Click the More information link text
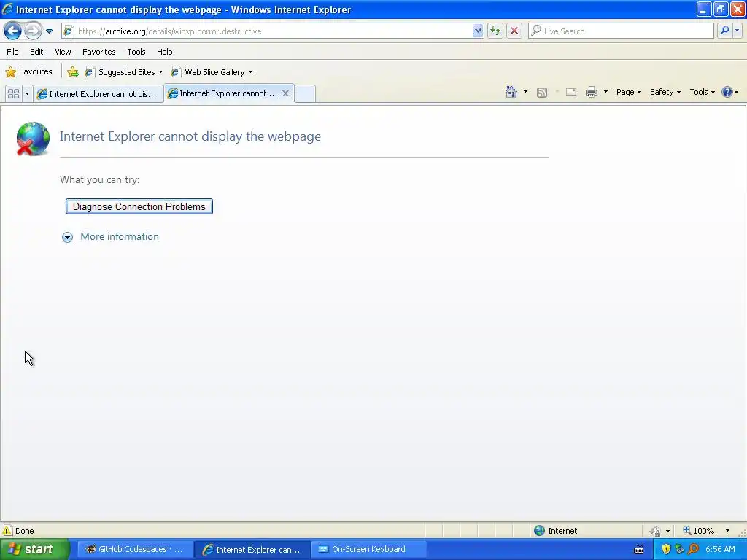The image size is (747, 560). click(120, 237)
